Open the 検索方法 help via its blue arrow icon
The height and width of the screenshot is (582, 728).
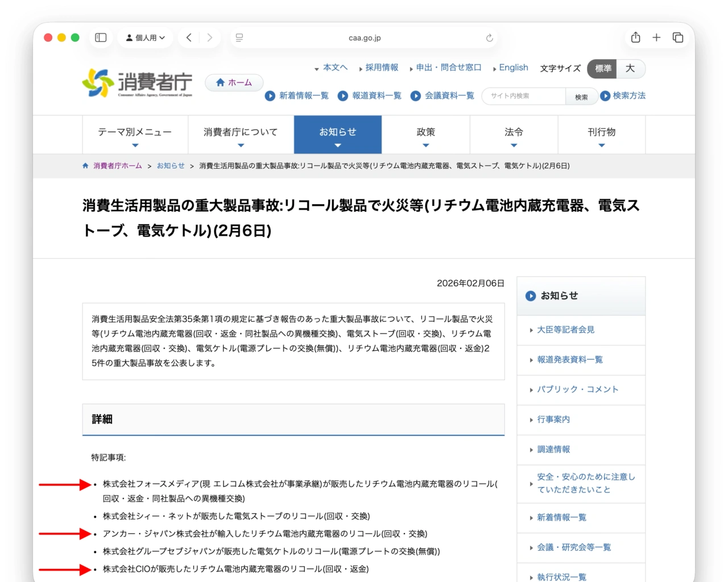(606, 96)
